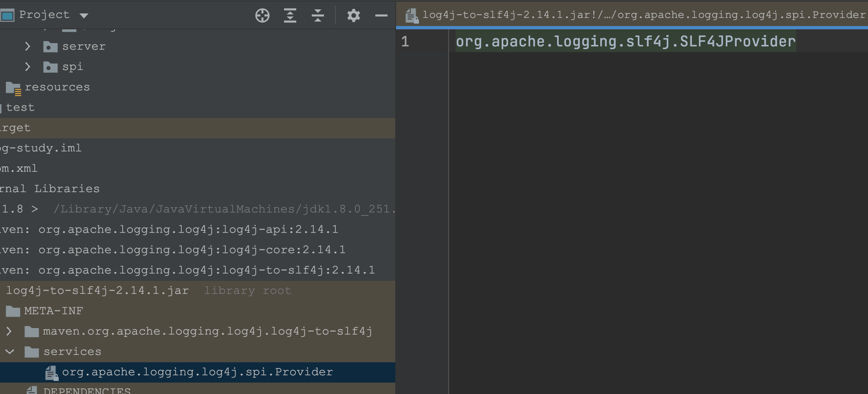Expand the maven.org.apache.logging.log4j.log4j-to-slf4j folder

[9, 331]
